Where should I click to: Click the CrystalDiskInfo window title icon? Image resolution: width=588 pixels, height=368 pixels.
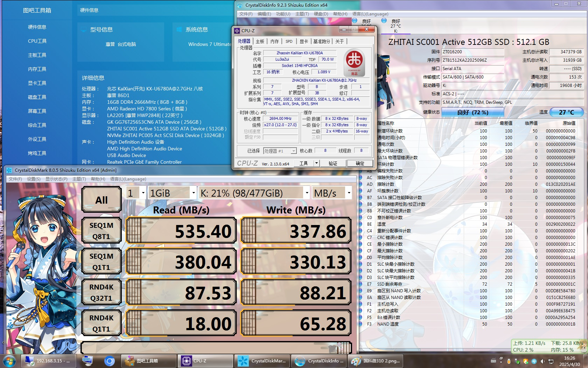(240, 5)
